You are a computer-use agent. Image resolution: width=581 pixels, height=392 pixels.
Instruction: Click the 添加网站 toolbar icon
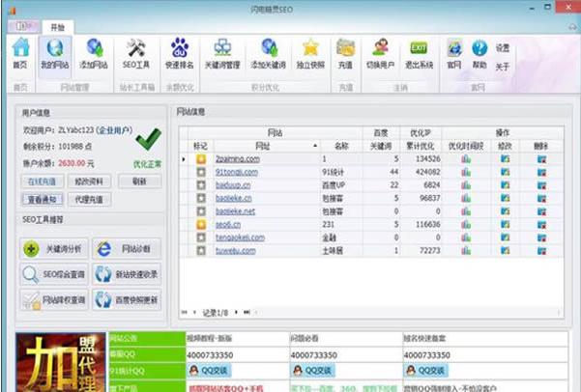[x=95, y=52]
